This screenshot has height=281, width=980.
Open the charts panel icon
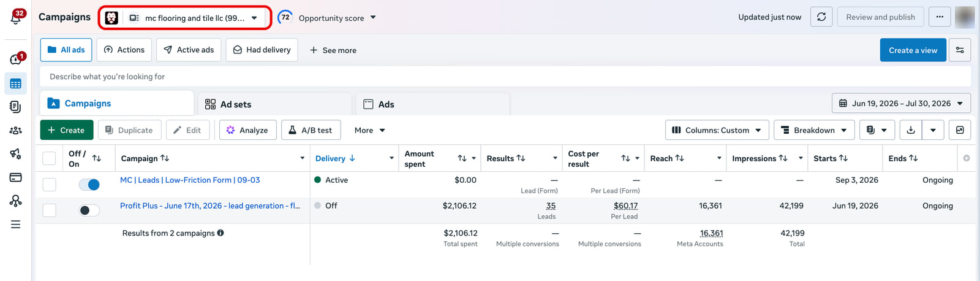pos(960,130)
